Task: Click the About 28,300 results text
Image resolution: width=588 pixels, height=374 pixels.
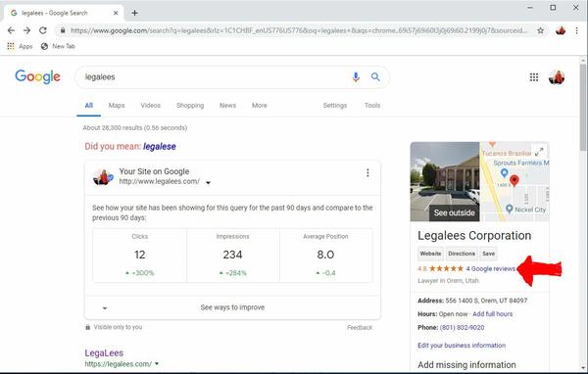Action: (134, 128)
